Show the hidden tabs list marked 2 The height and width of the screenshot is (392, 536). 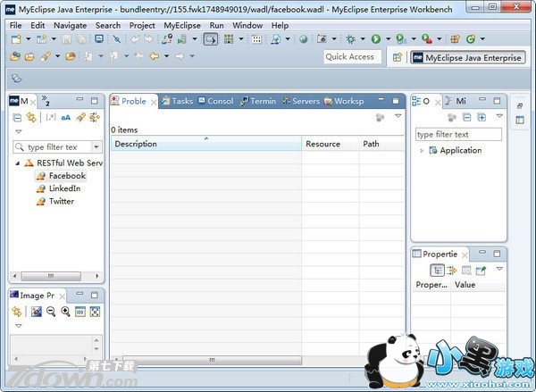pyautogui.click(x=46, y=101)
